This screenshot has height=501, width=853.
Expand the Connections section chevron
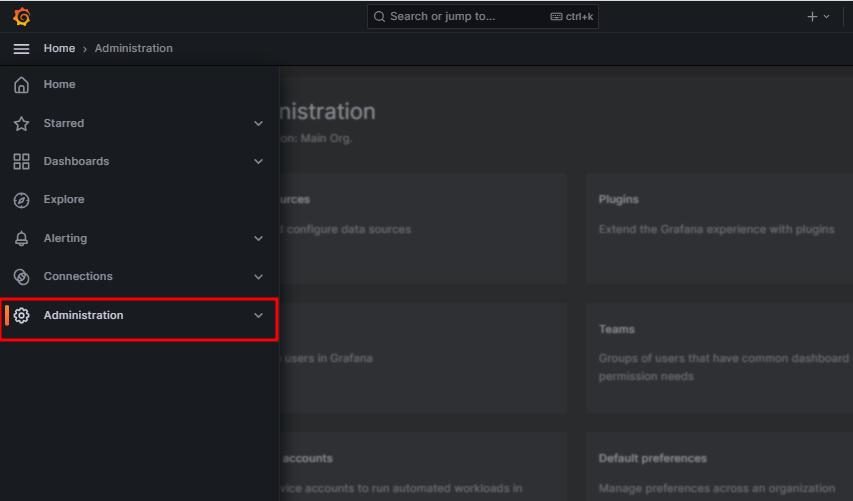coord(258,277)
